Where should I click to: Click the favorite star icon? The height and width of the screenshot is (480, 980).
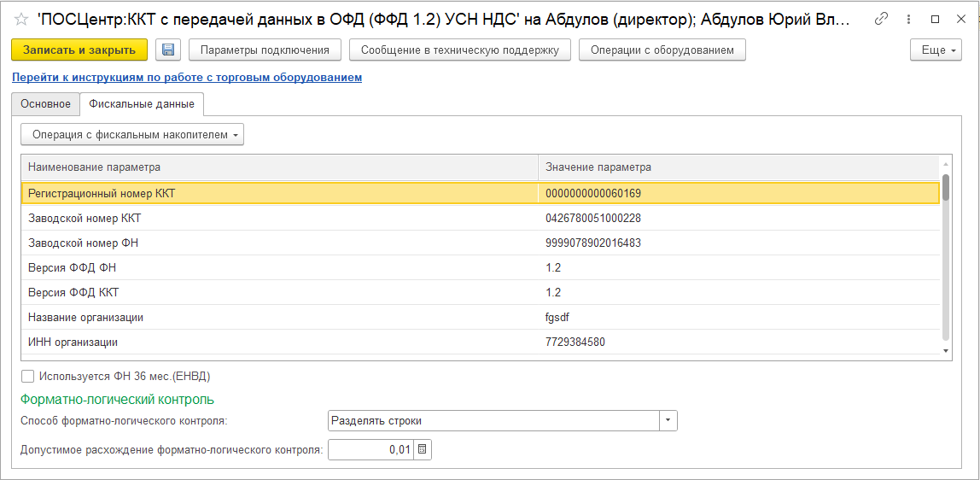coord(21,20)
